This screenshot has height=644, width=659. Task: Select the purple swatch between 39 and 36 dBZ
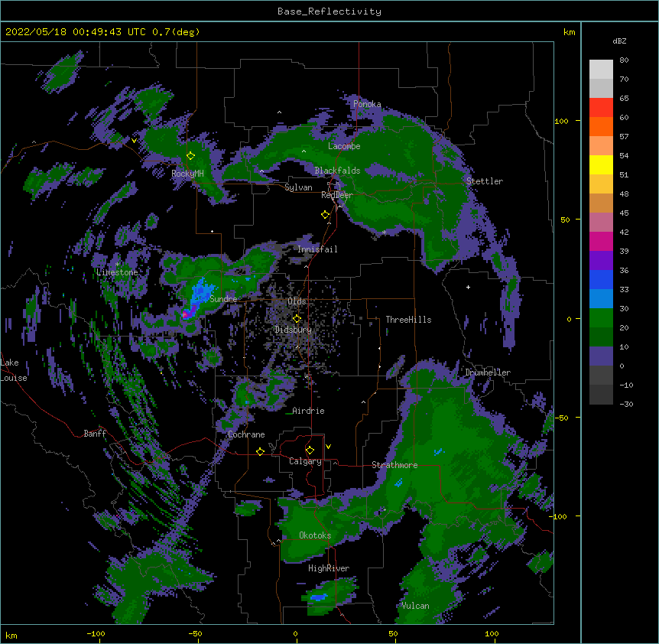[x=601, y=261]
